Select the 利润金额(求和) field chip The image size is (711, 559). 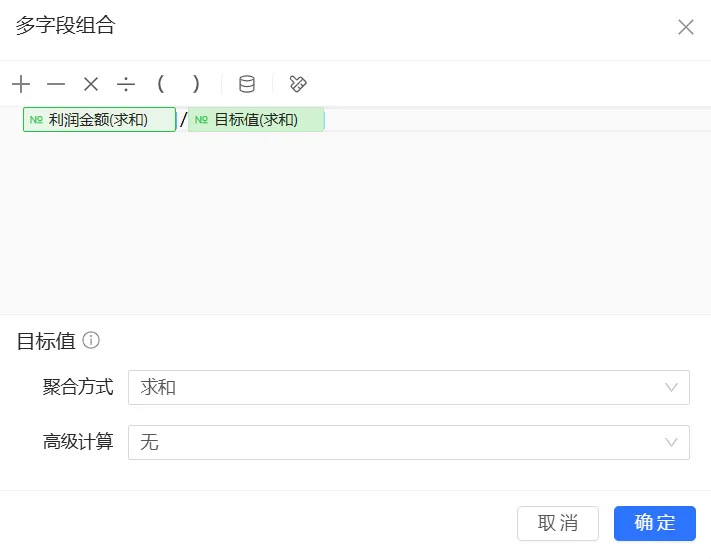[x=99, y=120]
